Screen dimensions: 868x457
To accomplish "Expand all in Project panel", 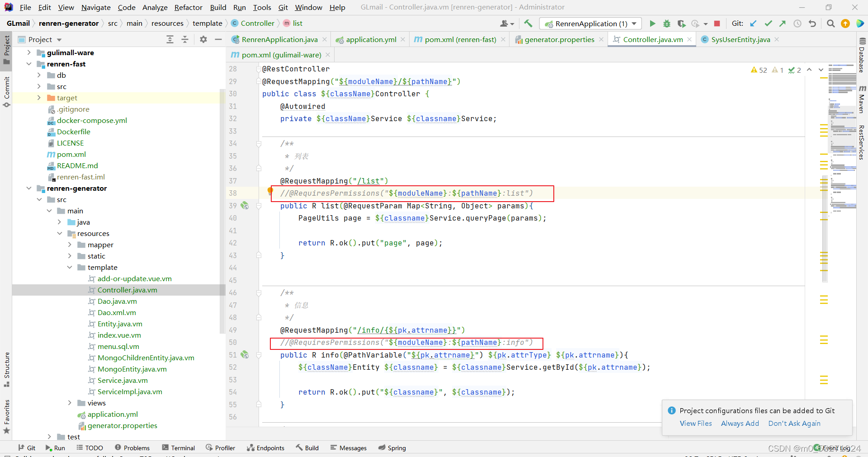I will (x=170, y=39).
